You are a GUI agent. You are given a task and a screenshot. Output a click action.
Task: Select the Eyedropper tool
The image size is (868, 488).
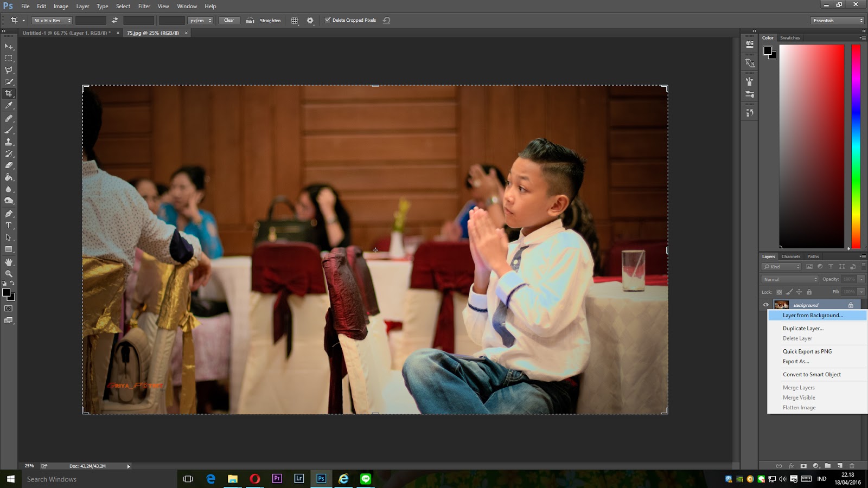pos(9,106)
